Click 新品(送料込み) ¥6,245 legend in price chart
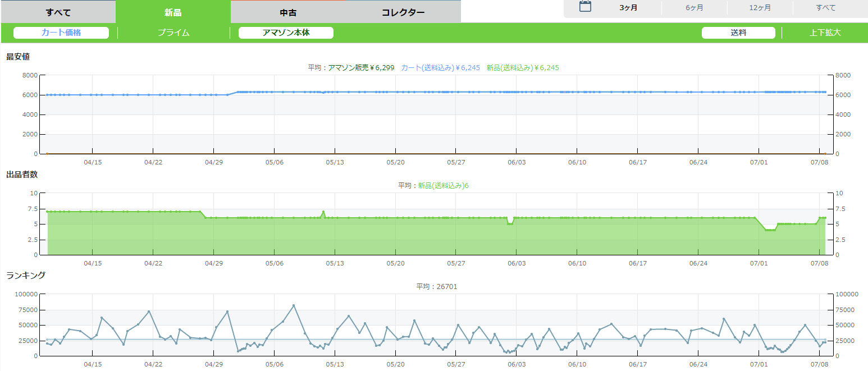868x371 pixels. coord(522,67)
